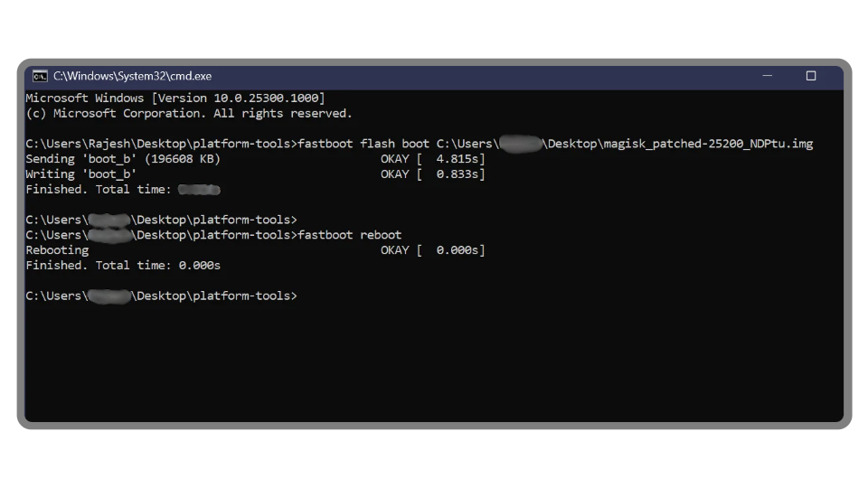This screenshot has height=488, width=868.
Task: Click the empty prompt above fastboot reboot
Action: point(161,220)
